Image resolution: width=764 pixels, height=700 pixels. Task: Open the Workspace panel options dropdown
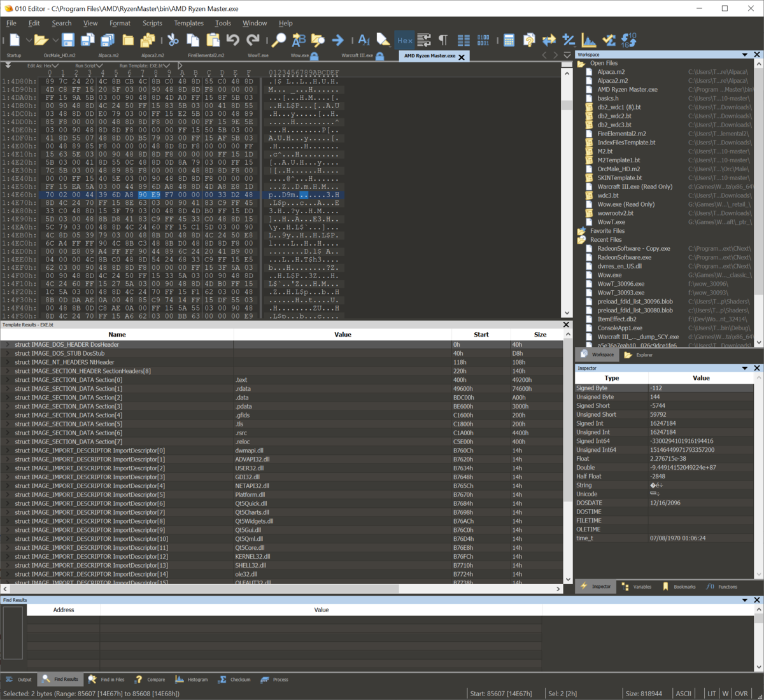(x=744, y=55)
